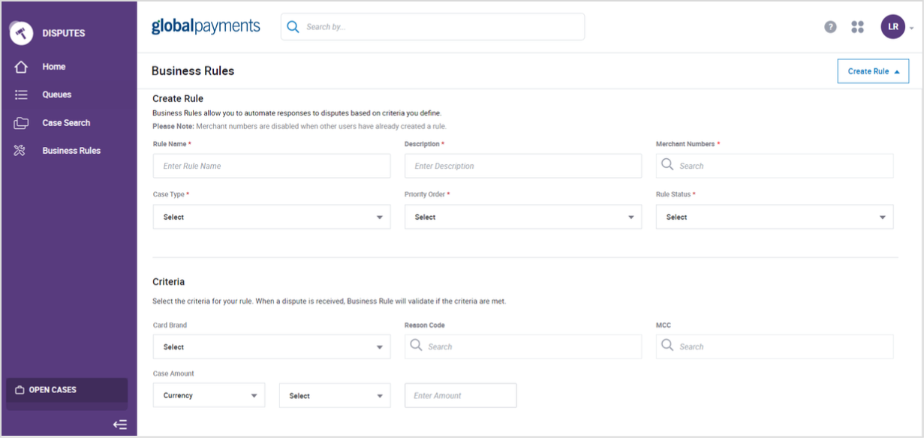Expand the Rule Status dropdown
The height and width of the screenshot is (438, 924).
click(774, 217)
